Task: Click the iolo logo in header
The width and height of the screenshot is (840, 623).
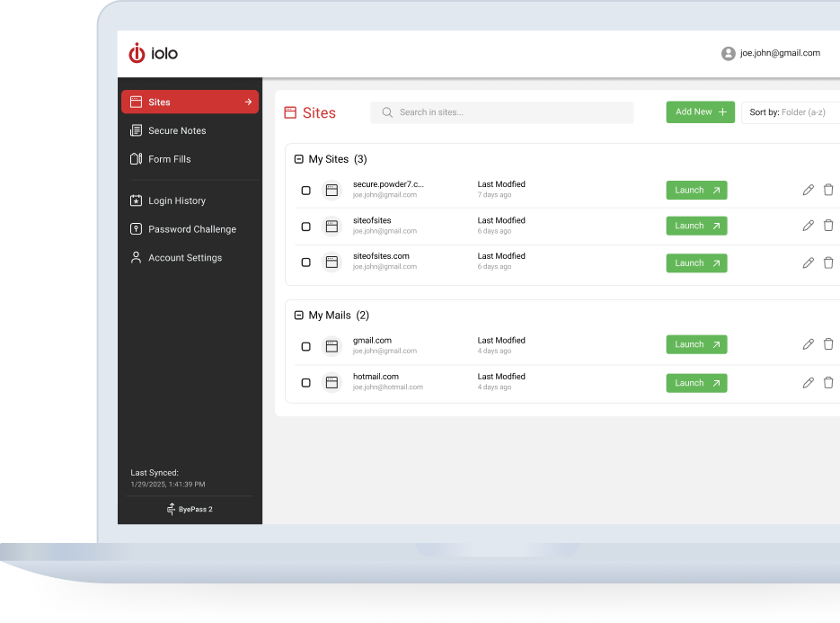Action: coord(153,54)
